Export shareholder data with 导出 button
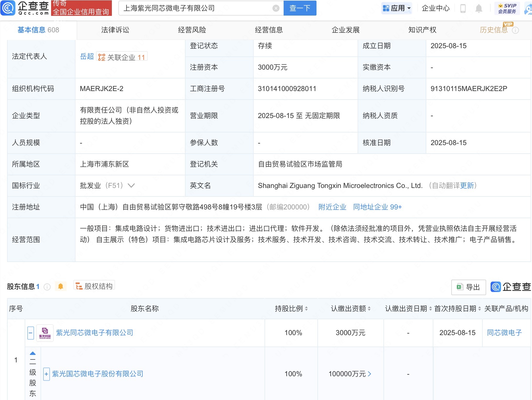 (x=468, y=287)
